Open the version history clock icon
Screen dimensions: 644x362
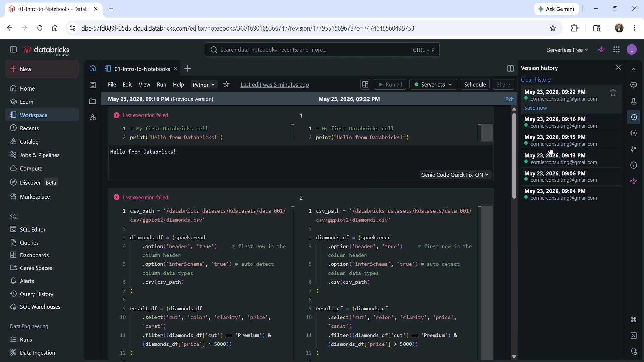coord(634,117)
